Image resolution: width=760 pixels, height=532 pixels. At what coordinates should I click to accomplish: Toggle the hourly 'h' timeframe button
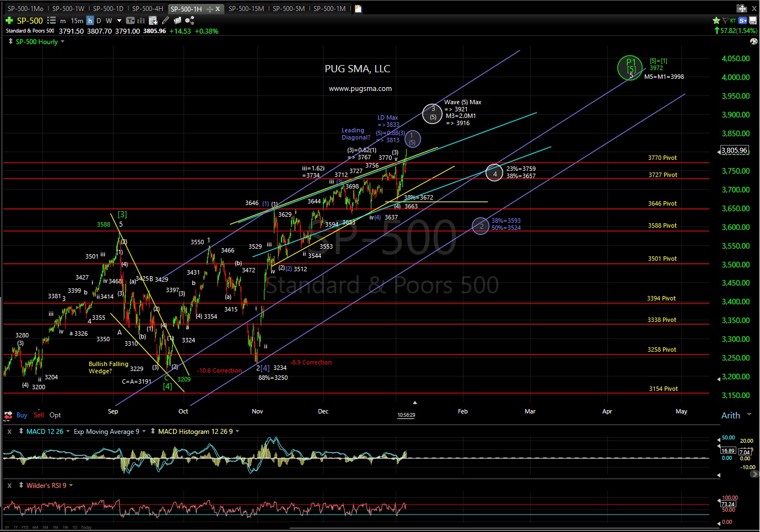click(90, 20)
